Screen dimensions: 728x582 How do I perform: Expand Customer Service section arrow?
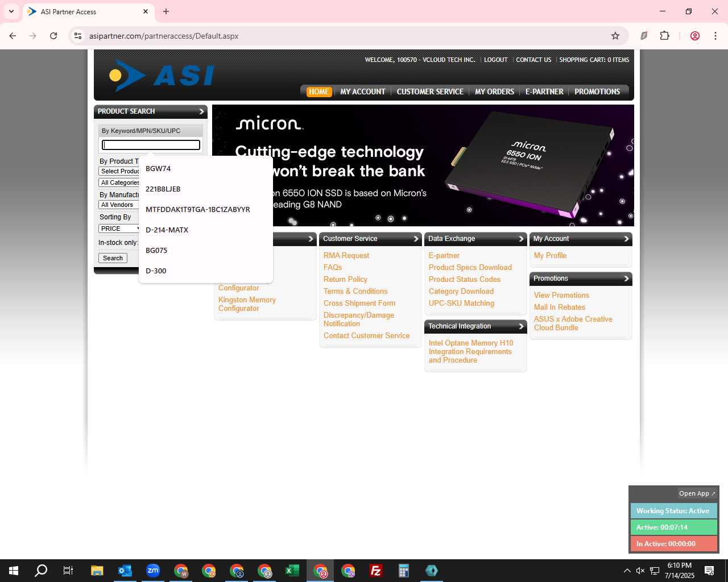coord(416,239)
